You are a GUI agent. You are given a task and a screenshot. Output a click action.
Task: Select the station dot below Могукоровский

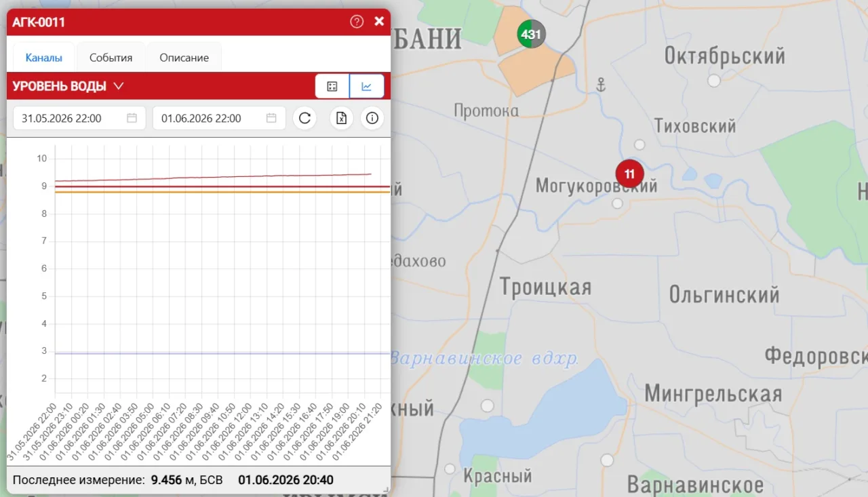[x=617, y=203]
